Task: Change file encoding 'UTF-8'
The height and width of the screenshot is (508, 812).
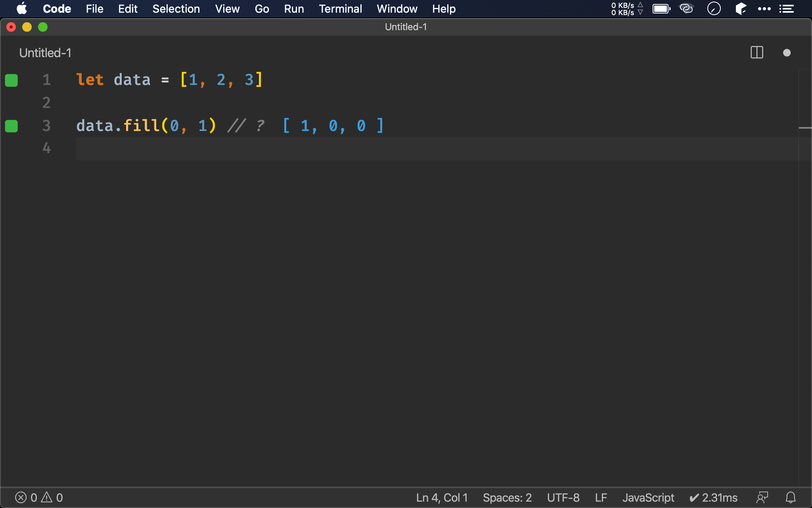Action: click(x=563, y=498)
